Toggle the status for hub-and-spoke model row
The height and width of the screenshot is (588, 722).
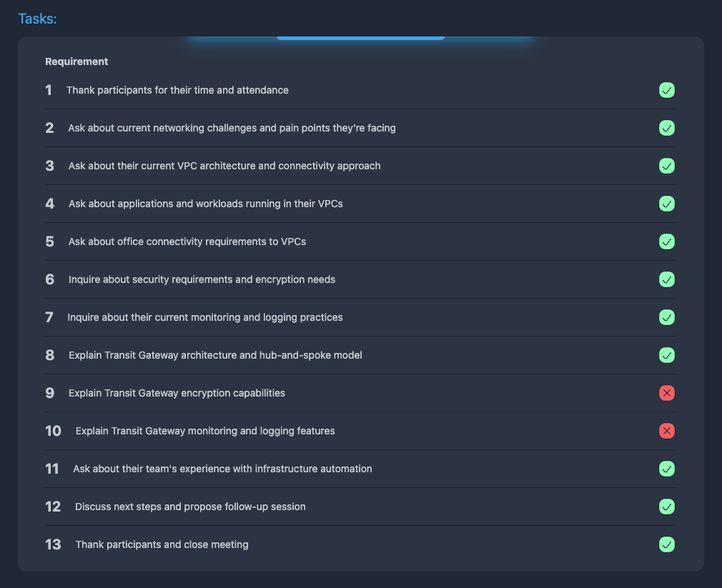coord(666,355)
